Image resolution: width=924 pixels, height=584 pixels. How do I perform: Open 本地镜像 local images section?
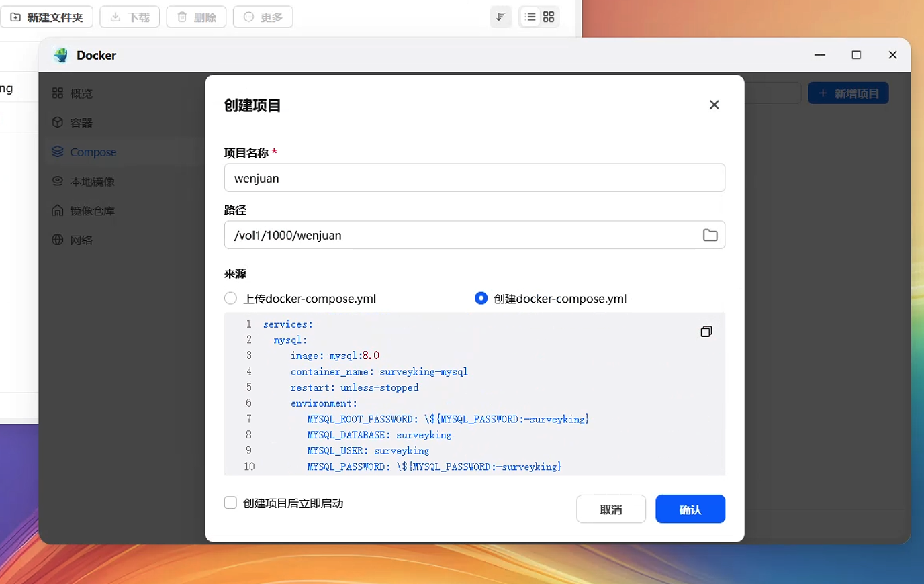click(83, 182)
